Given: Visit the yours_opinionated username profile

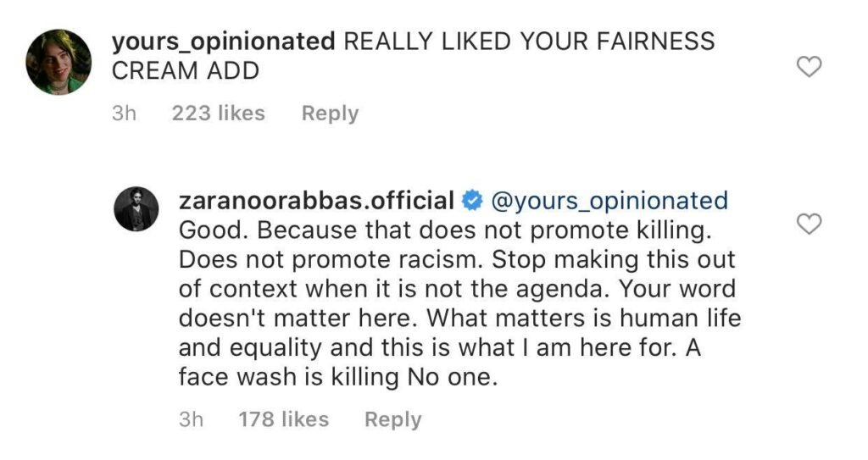Looking at the screenshot, I should pos(223,41).
